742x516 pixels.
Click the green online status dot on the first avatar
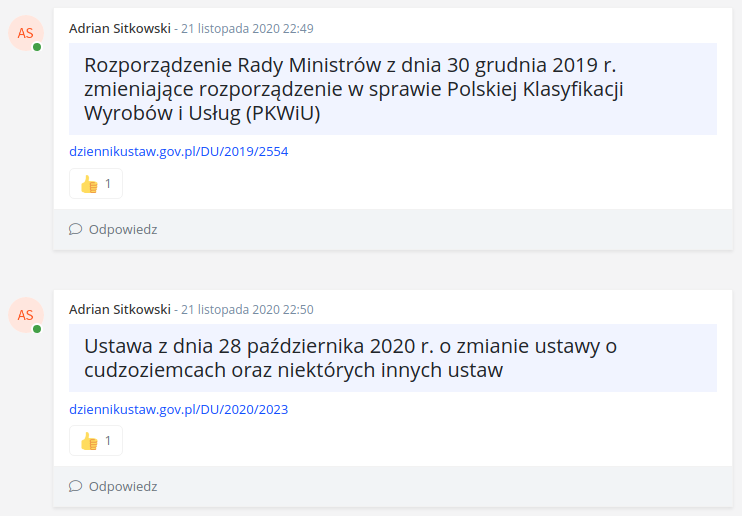37,47
